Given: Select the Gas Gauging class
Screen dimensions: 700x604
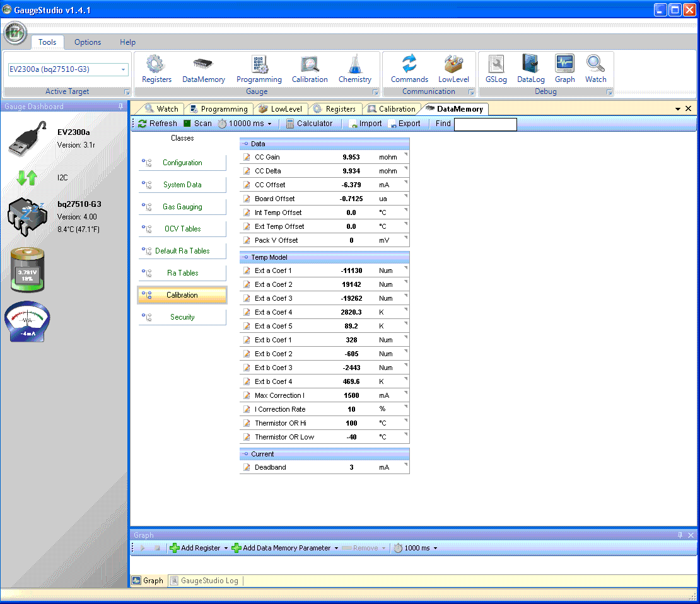Looking at the screenshot, I should tap(182, 207).
